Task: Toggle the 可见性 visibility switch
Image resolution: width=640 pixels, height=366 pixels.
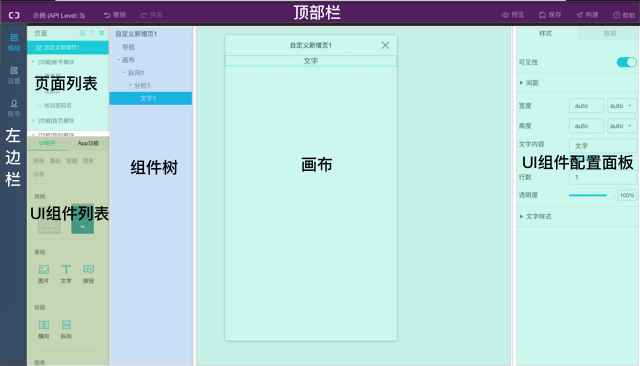Action: tap(626, 62)
